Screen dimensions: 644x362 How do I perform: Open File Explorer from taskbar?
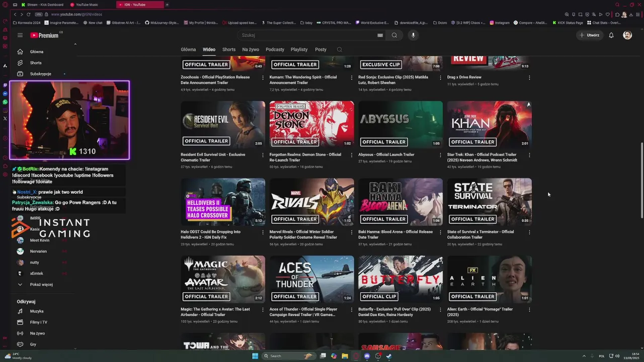point(345,356)
